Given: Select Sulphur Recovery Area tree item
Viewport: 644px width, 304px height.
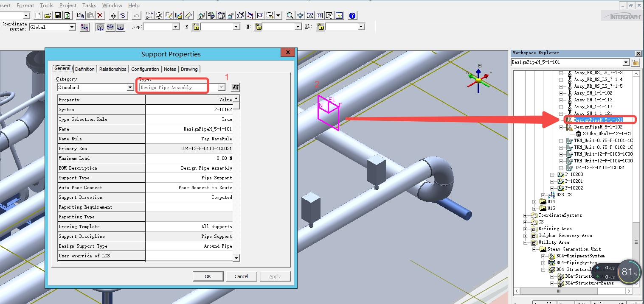Looking at the screenshot, I should point(565,236).
